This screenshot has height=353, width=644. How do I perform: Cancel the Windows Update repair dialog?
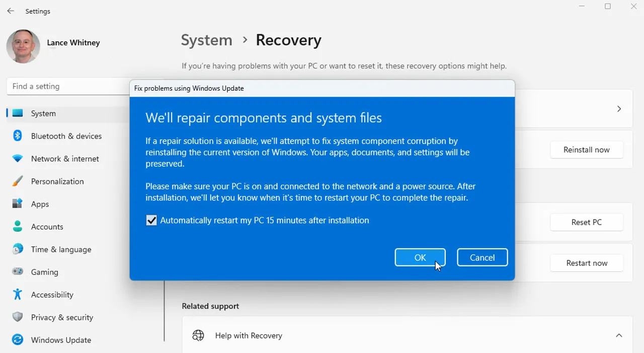point(482,257)
